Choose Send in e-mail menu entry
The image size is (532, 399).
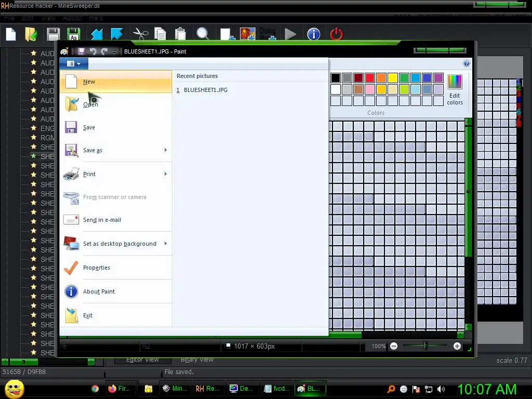click(116, 220)
